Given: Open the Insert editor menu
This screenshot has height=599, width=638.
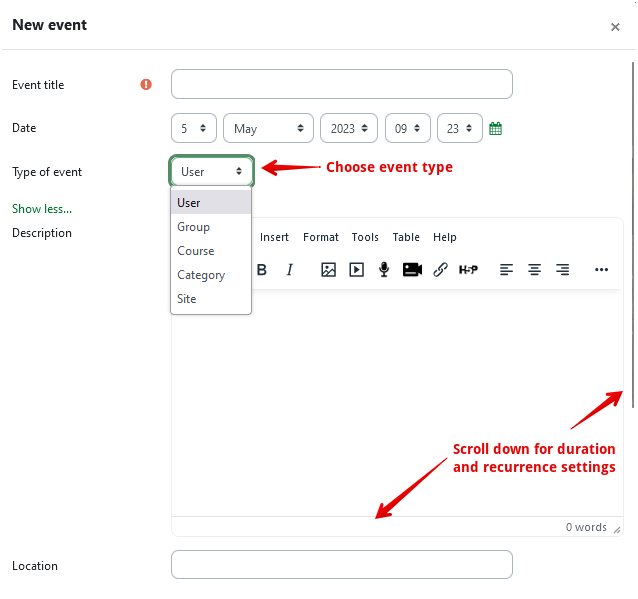Looking at the screenshot, I should click(274, 237).
